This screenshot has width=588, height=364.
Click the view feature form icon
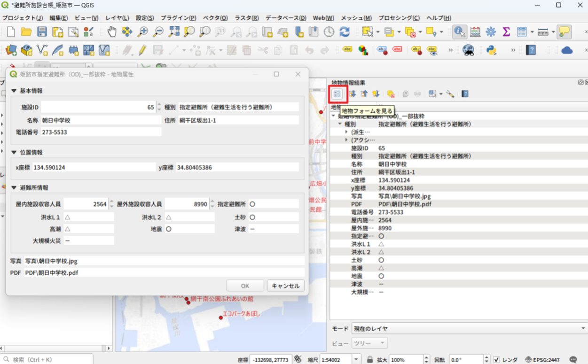click(337, 94)
